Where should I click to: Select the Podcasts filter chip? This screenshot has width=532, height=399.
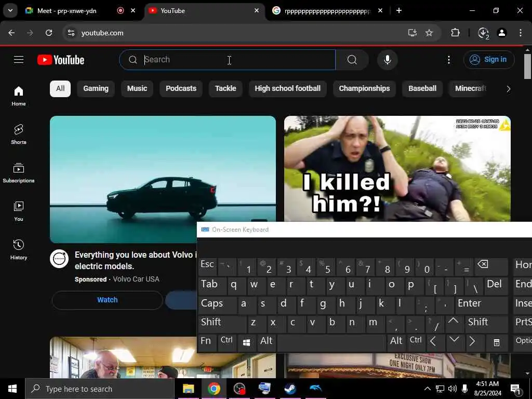pos(181,88)
